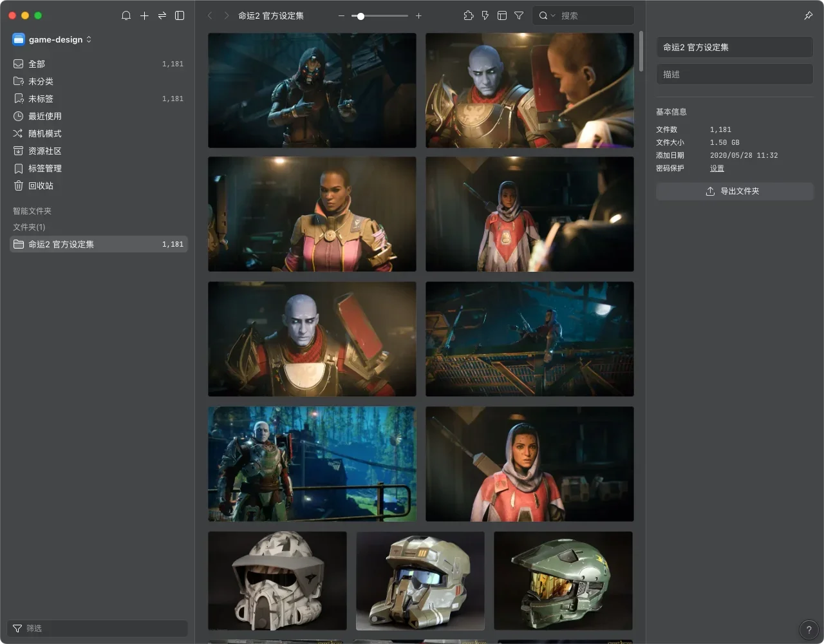Increase thumbnail size with plus icon

pyautogui.click(x=418, y=15)
